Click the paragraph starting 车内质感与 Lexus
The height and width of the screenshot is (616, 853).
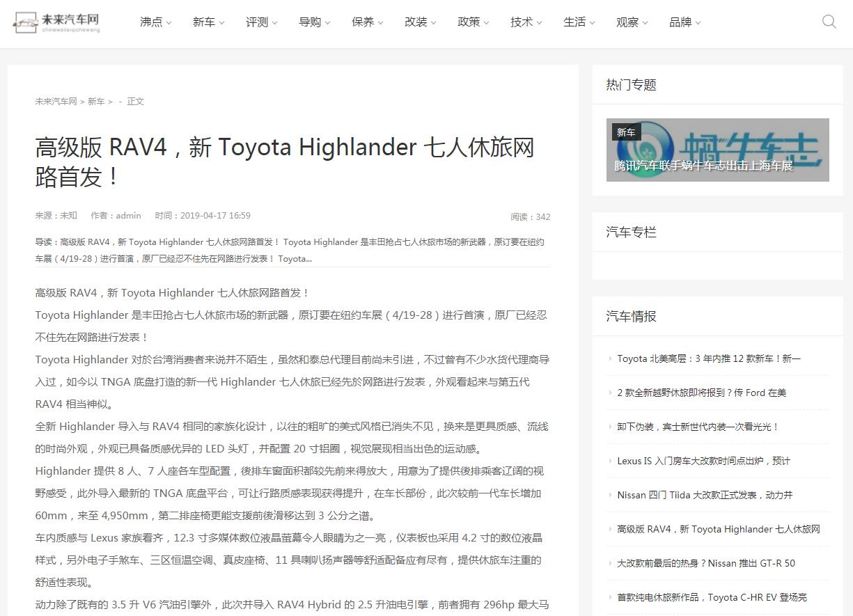pyautogui.click(x=292, y=560)
